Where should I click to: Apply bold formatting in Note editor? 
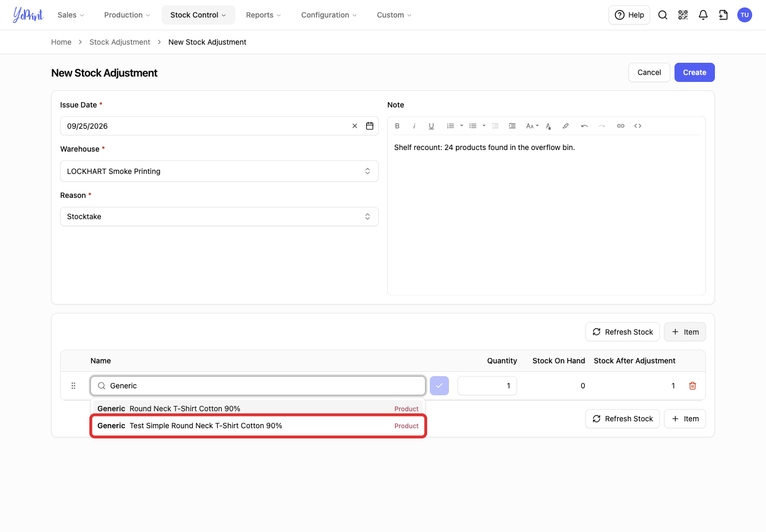[397, 126]
